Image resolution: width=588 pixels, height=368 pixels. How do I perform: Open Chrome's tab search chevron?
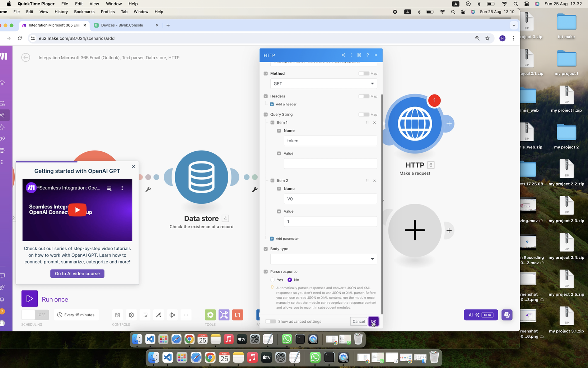(x=514, y=25)
